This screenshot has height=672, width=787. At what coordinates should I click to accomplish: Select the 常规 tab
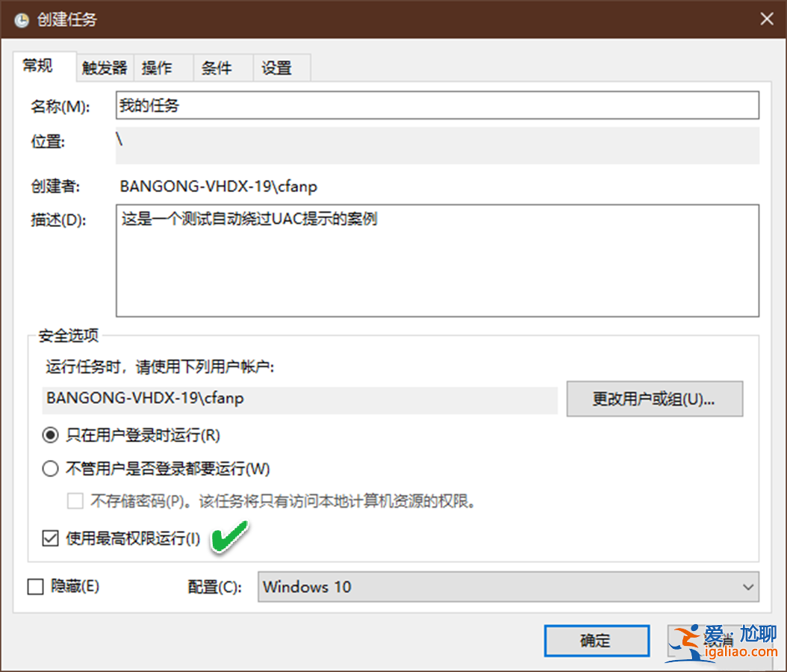pyautogui.click(x=38, y=66)
